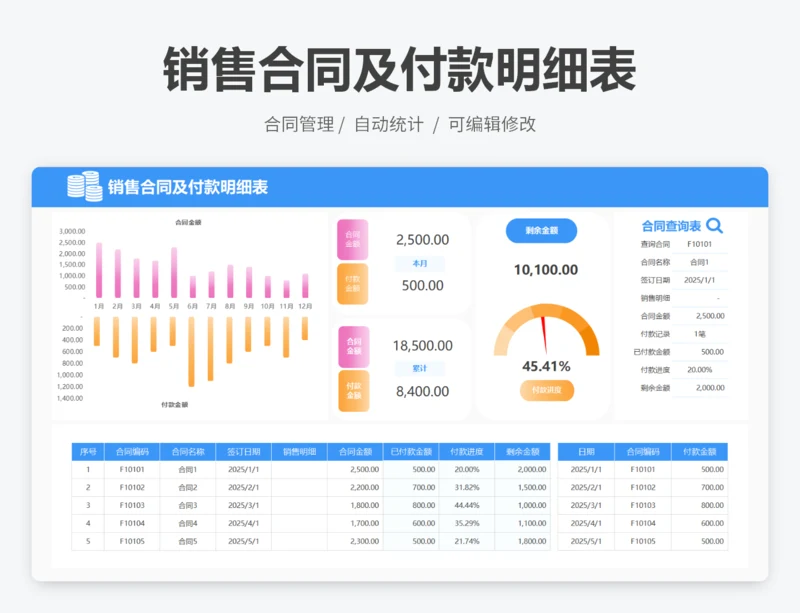Select the 日期 header in payment table
800x613 pixels.
coord(586,452)
